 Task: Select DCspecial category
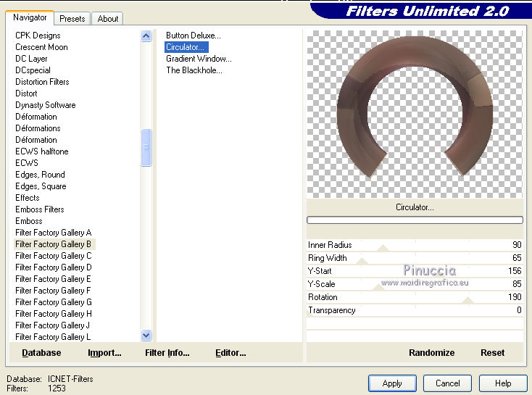tap(33, 70)
